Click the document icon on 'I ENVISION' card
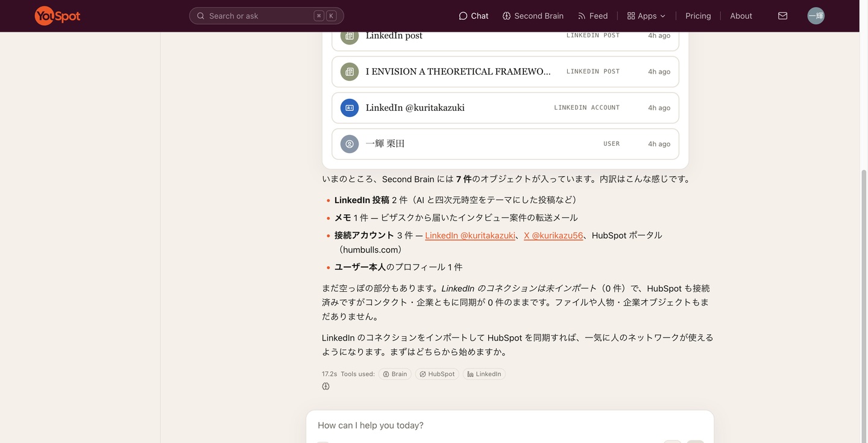The height and width of the screenshot is (443, 868). [x=350, y=72]
